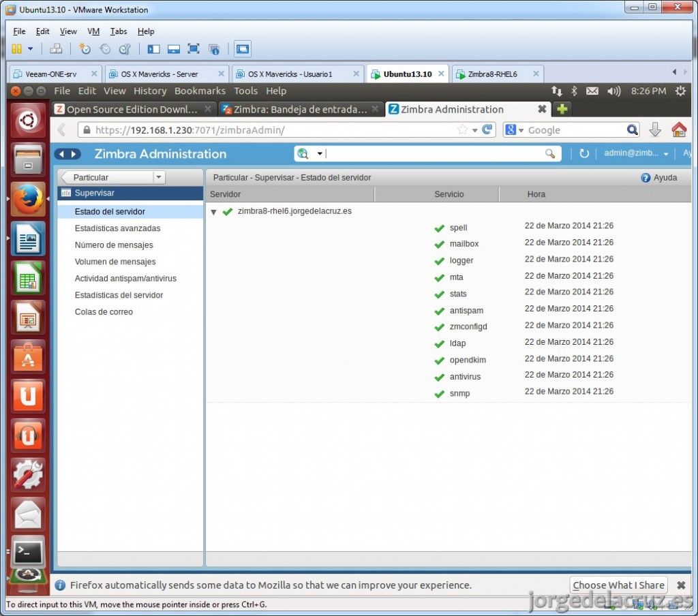
Task: Click Choose What I Share button
Action: tap(618, 585)
